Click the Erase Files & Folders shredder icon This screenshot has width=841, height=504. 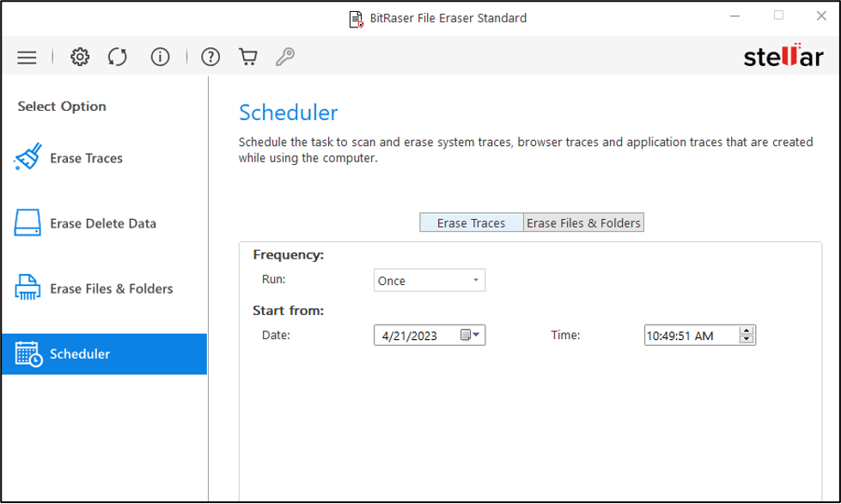coord(27,288)
